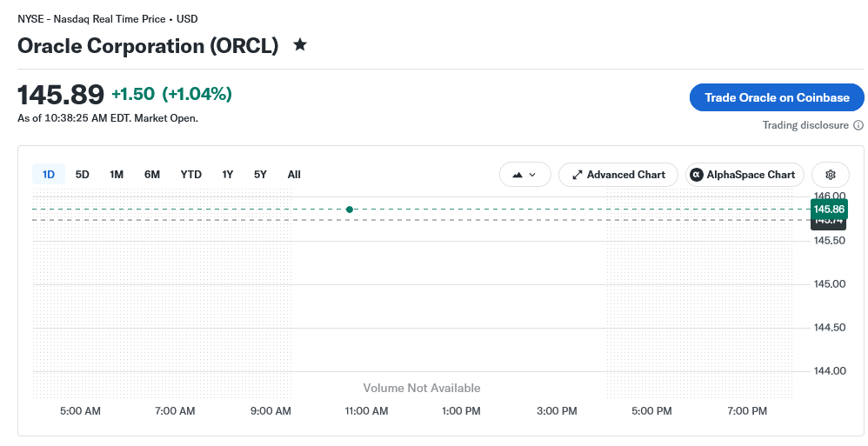868x446 pixels.
Task: Select the All time range tab
Action: click(x=294, y=175)
